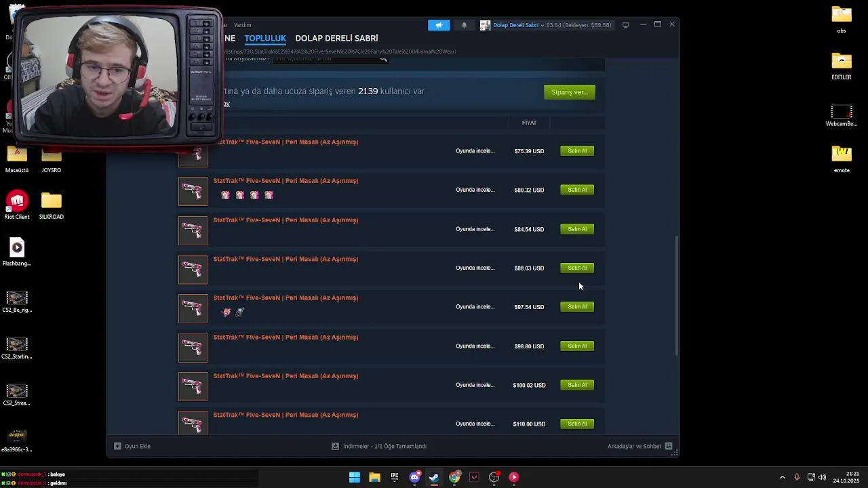This screenshot has width=868, height=488.
Task: Open emote desktop folder
Action: pos(842,159)
